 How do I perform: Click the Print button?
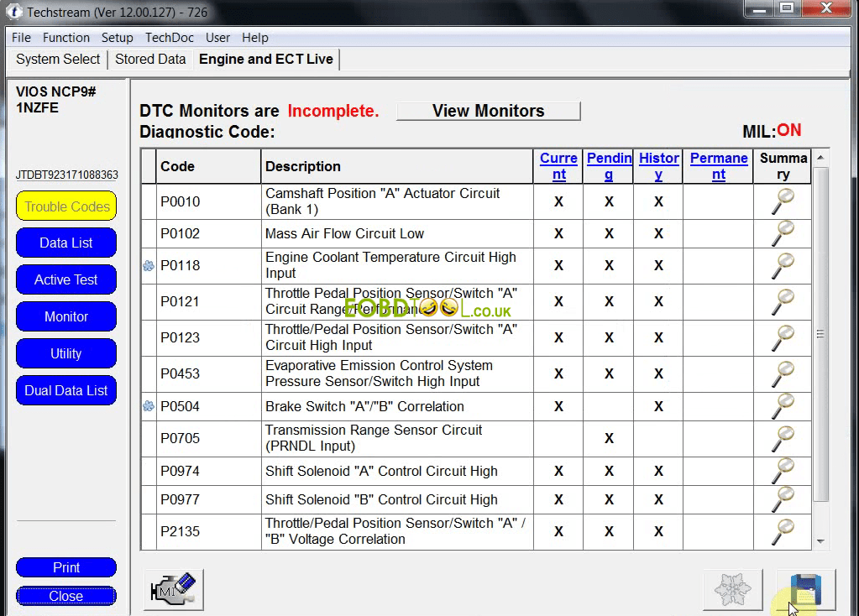tap(66, 567)
